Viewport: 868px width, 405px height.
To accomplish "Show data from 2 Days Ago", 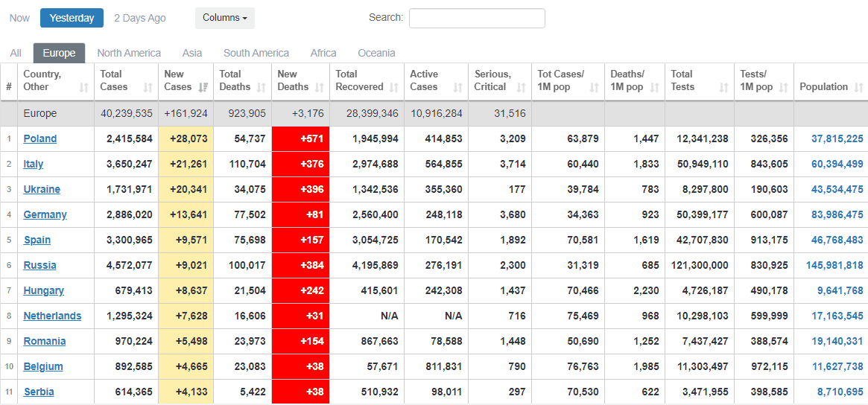I will pos(140,18).
